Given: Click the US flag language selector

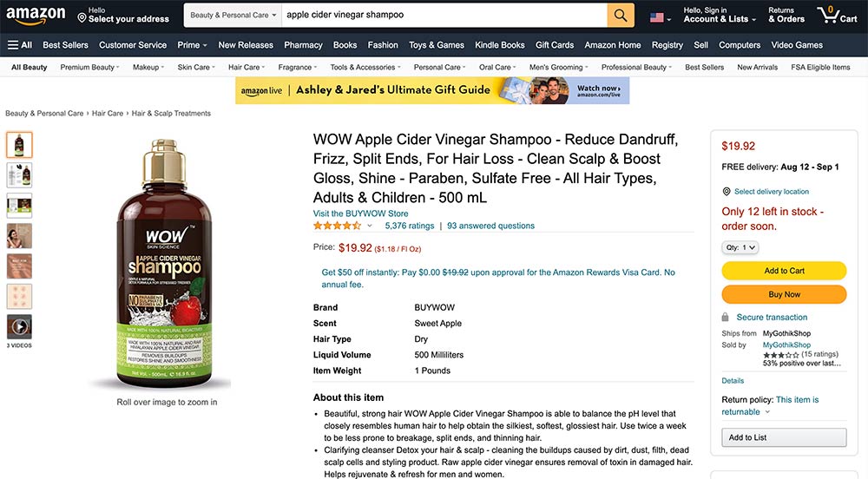Looking at the screenshot, I should point(660,16).
